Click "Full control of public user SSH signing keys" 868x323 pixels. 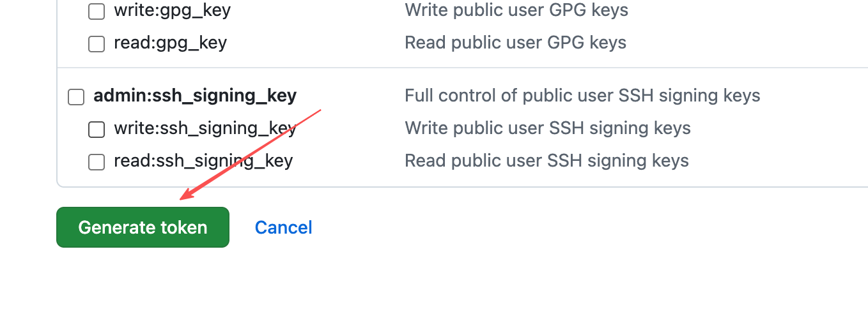(x=582, y=96)
